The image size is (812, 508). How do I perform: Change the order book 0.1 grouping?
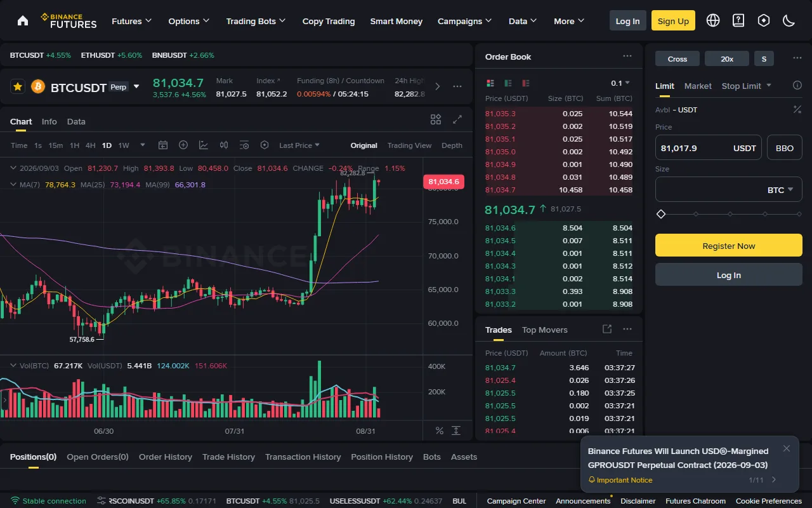coord(620,83)
